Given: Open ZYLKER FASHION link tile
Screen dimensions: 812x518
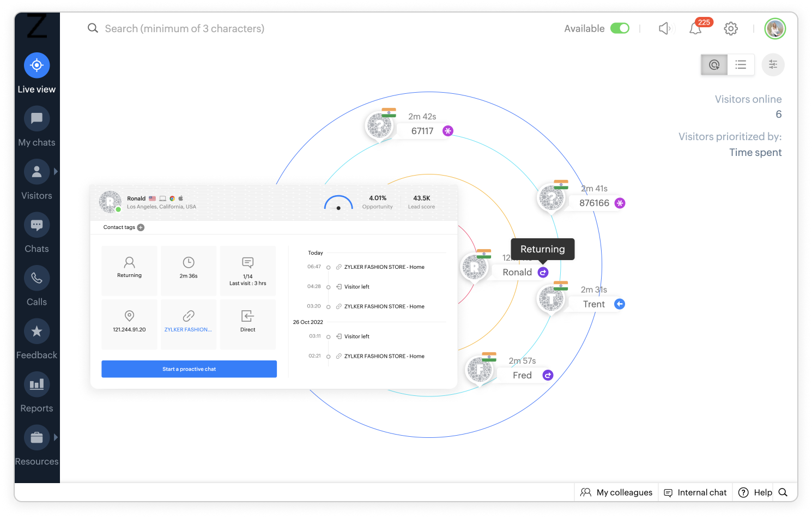Looking at the screenshot, I should [188, 324].
